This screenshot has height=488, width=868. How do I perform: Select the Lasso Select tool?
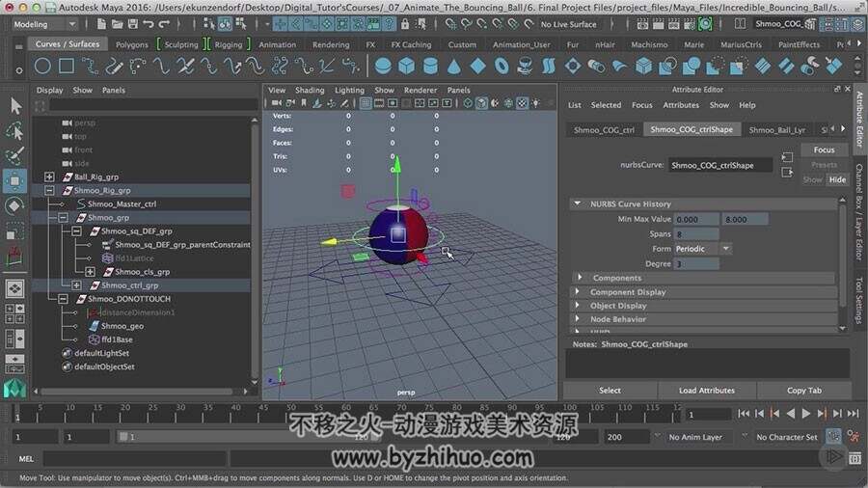(14, 130)
